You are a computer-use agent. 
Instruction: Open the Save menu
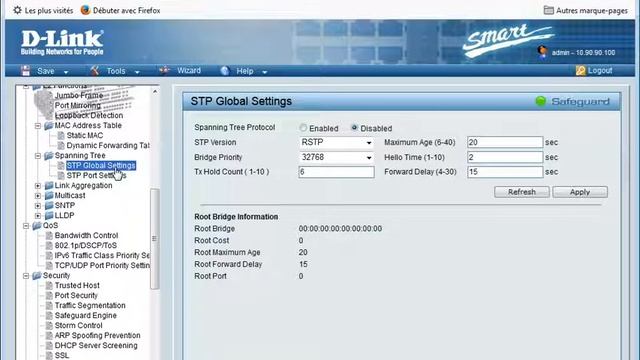[45, 71]
